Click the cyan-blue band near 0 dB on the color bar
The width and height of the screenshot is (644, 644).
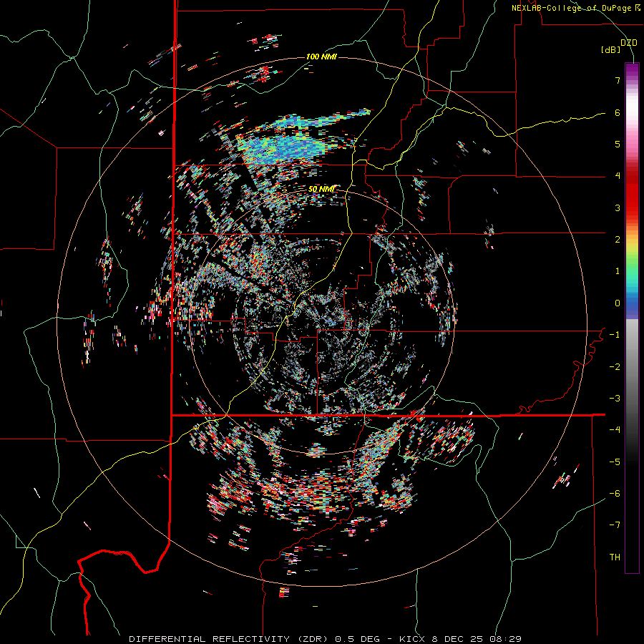click(632, 298)
